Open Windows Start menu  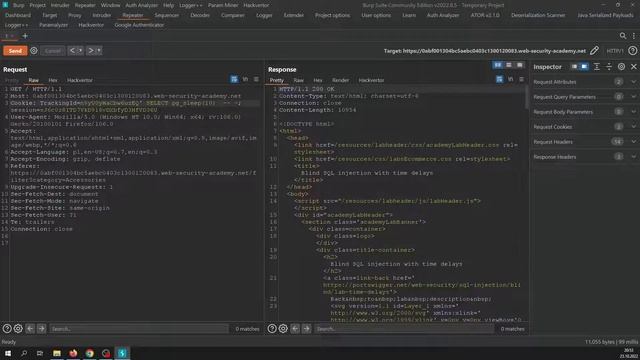click(x=8, y=353)
